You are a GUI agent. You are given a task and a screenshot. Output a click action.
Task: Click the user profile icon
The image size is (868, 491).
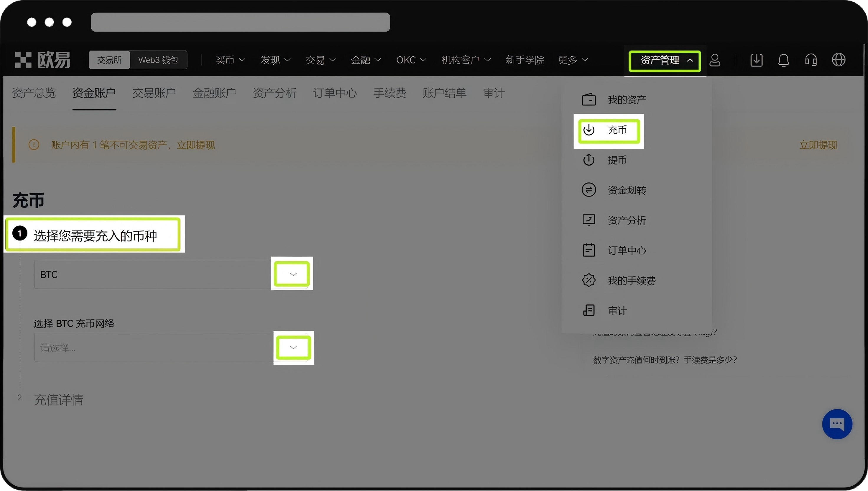pyautogui.click(x=715, y=60)
